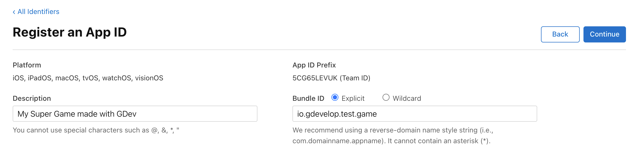Click the Bundle ID input containing io.gdevelop.test.game
644x158 pixels.
click(414, 114)
